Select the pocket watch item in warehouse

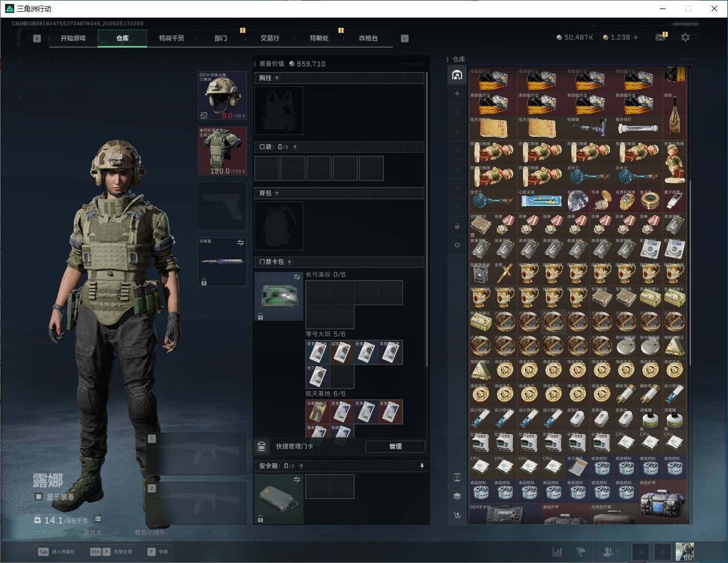(x=602, y=201)
